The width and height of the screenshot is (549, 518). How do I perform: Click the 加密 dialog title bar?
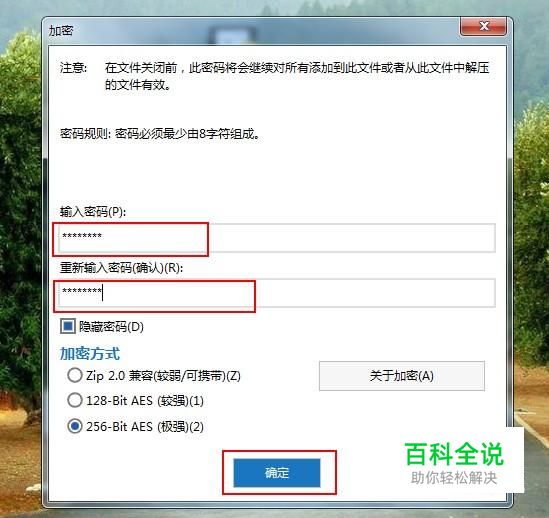245,31
